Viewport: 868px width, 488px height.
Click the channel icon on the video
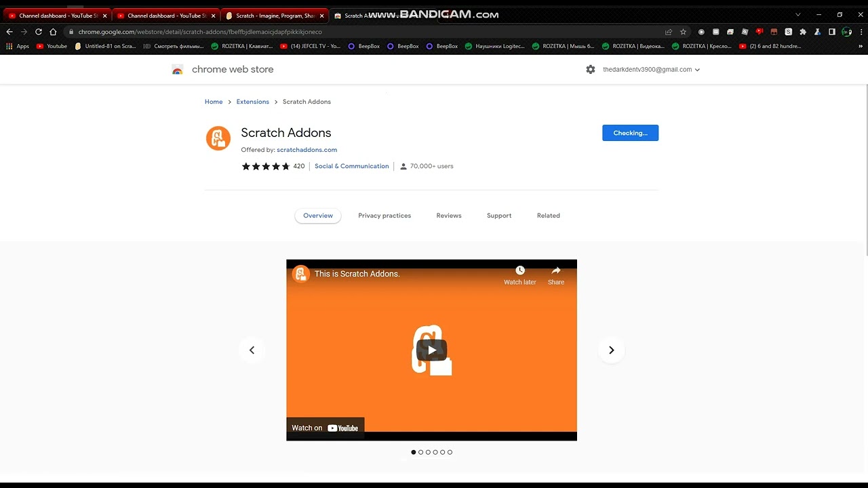click(x=301, y=274)
